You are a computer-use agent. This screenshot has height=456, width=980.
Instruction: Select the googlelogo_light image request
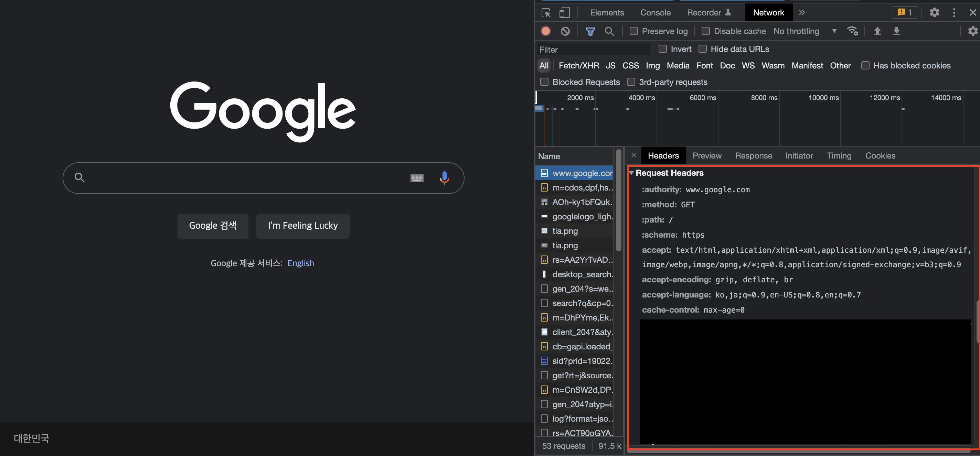[x=574, y=216]
